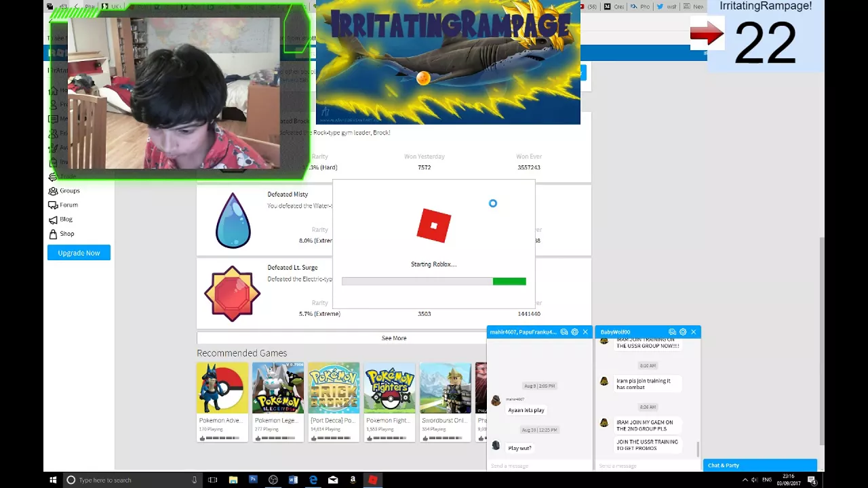Screen dimensions: 868x488
Task: Click the Defeated Misty title link
Action: [288, 195]
